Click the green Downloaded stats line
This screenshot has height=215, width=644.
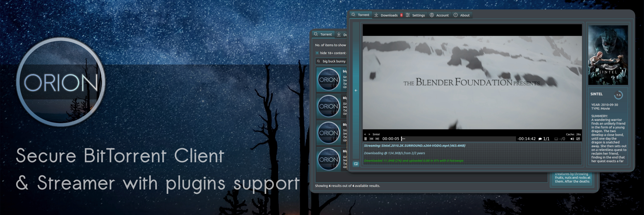(414, 161)
